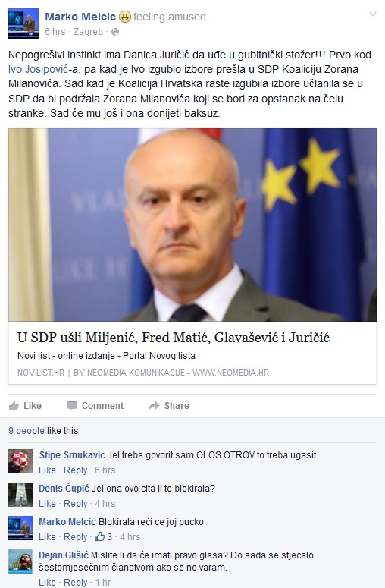Open Dejan Glišić's avatar

20,561
